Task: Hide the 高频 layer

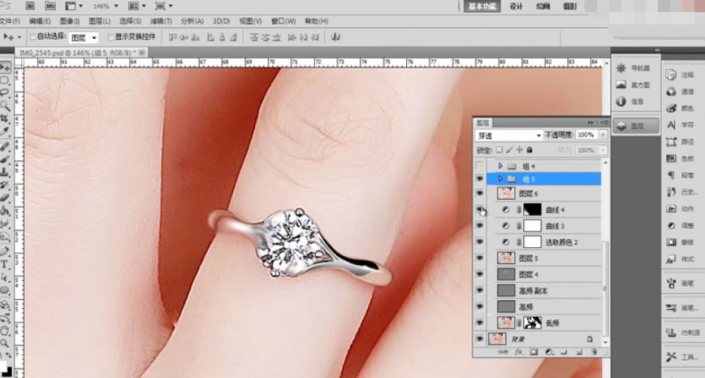Action: [480, 307]
